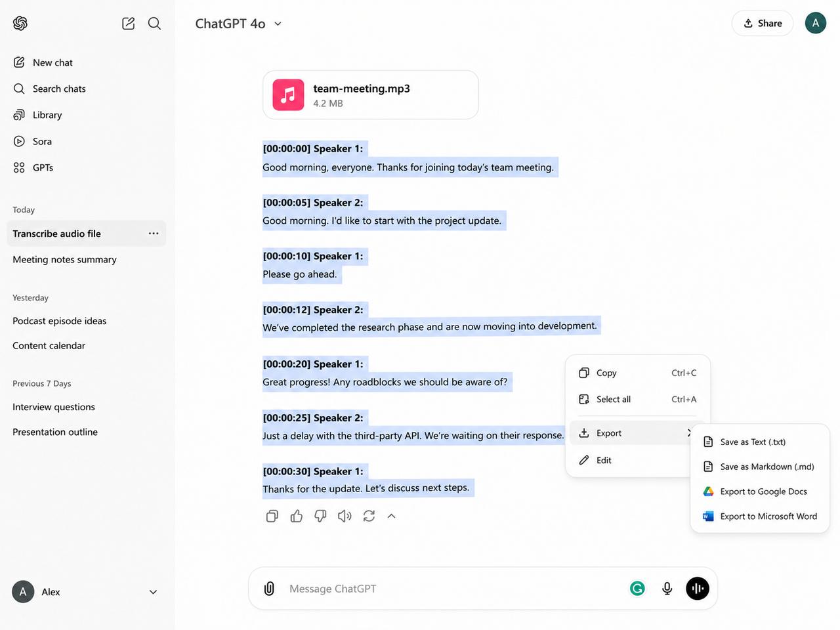Read the response aloud with speaker icon
This screenshot has width=840, height=630.
(345, 516)
